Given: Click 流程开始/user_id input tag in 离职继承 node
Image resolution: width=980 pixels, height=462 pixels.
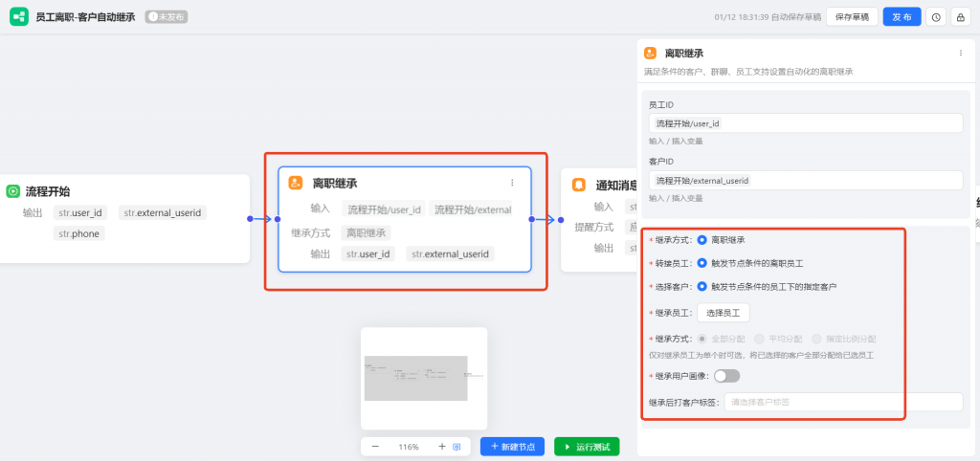Looking at the screenshot, I should pos(384,209).
